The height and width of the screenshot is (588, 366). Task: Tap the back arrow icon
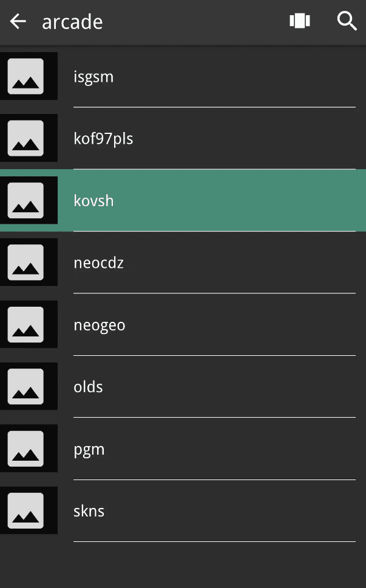(x=18, y=22)
